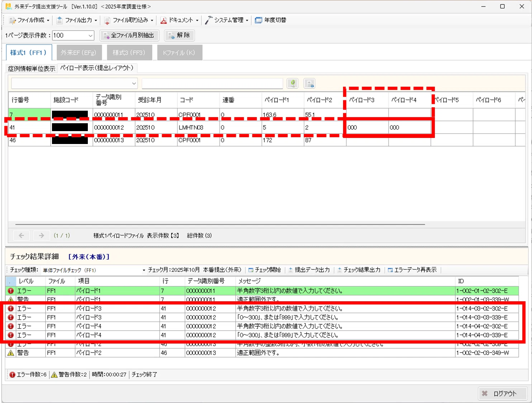The image size is (532, 403).
Task: Maximize the application window
Action: (502, 6)
